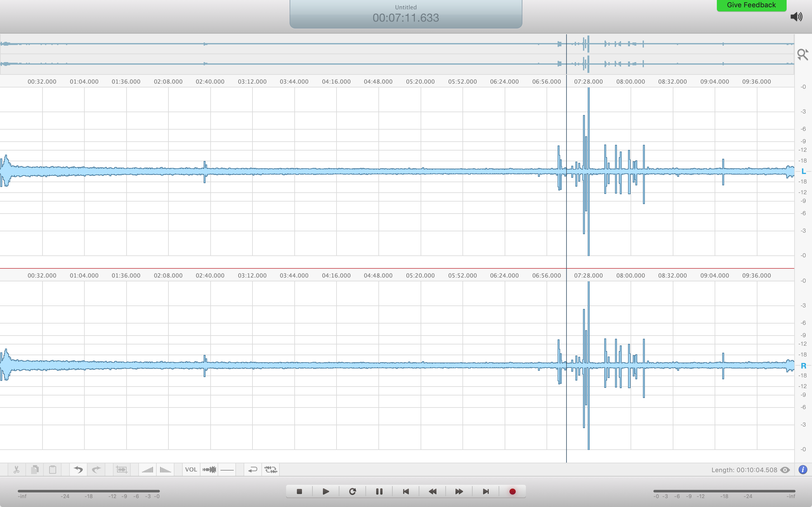Click the Stop button to halt playback
The image size is (812, 507).
click(x=298, y=491)
